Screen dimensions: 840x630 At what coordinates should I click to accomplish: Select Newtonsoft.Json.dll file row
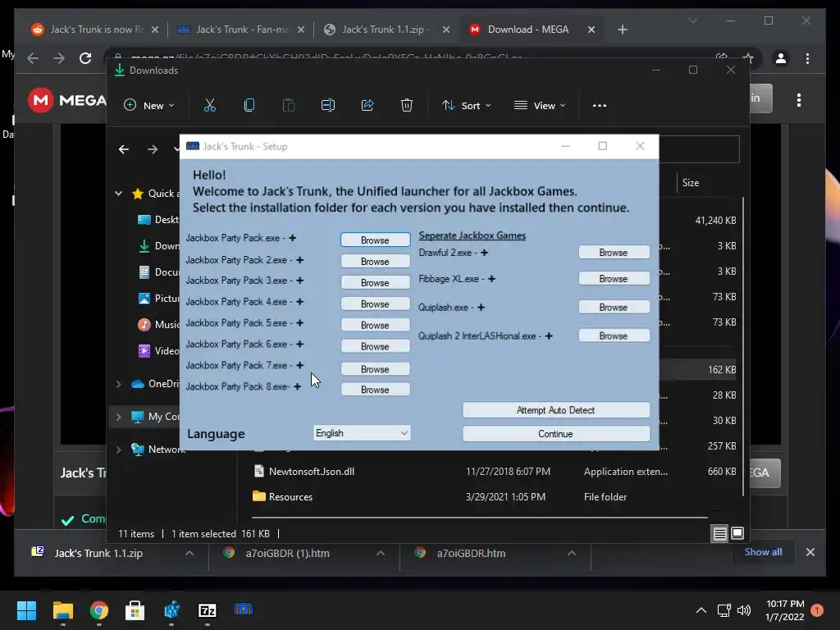[494, 472]
